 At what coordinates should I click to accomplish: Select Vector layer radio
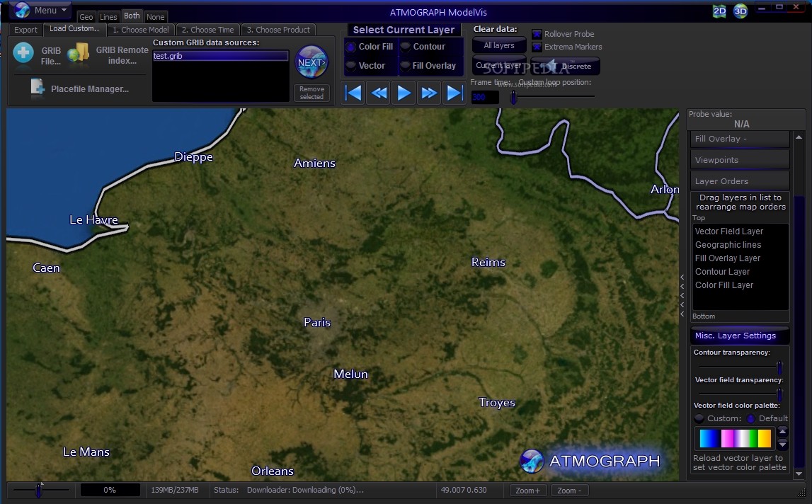(x=350, y=66)
